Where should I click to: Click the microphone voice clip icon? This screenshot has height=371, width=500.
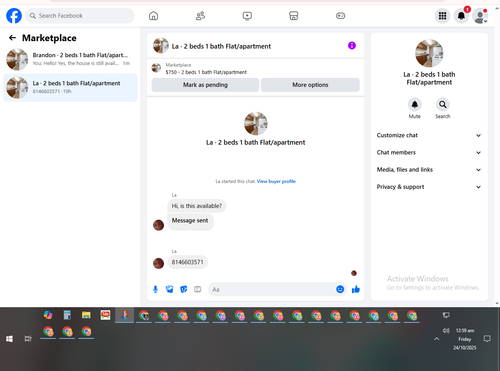pyautogui.click(x=155, y=289)
